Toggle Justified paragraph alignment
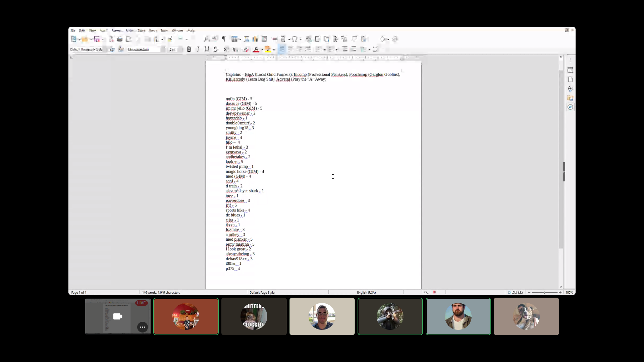Image resolution: width=644 pixels, height=362 pixels. click(308, 49)
